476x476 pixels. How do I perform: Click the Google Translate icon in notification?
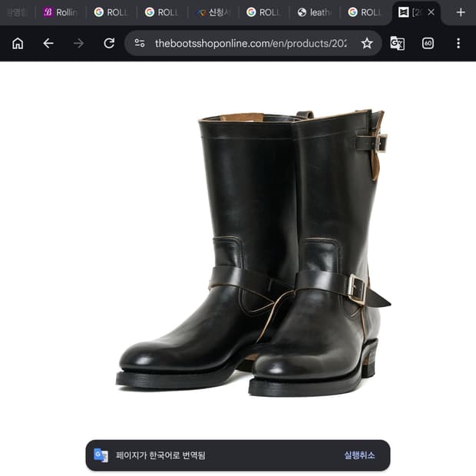coord(101,455)
